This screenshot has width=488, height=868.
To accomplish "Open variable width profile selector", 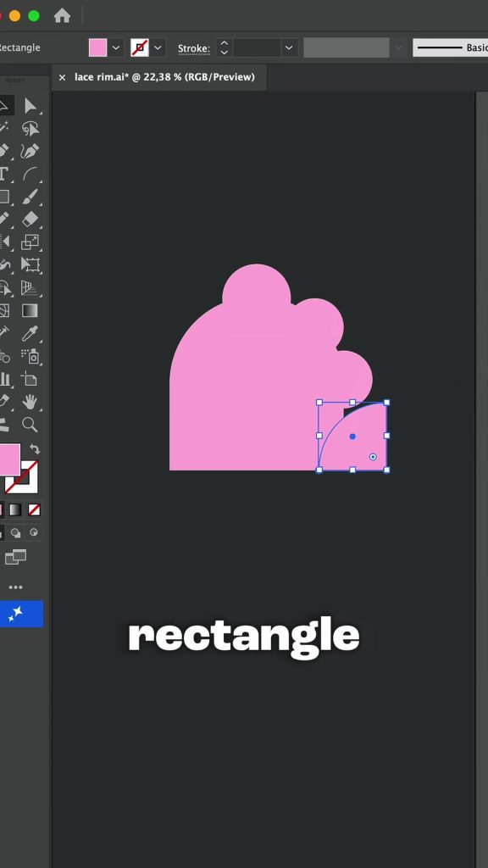I will [x=347, y=47].
